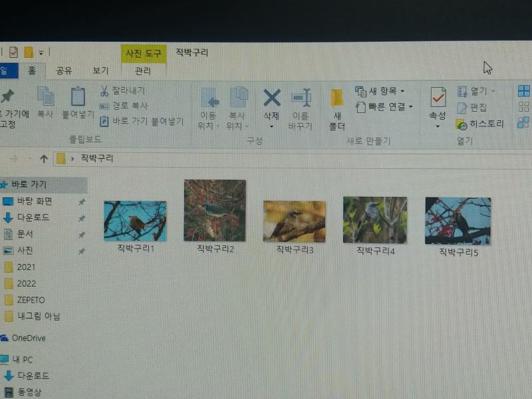Open the 복사 위치 dropdown arrow
This screenshot has height=399, width=532.
(x=247, y=126)
